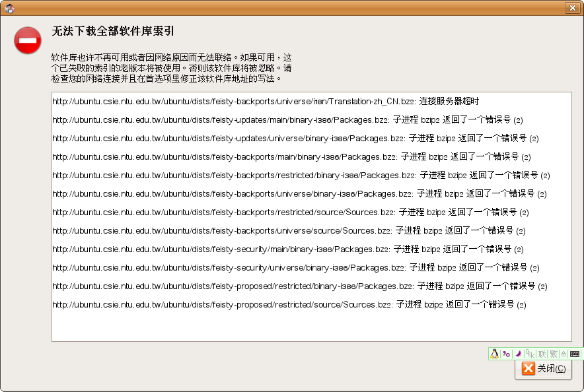The image size is (584, 392).
Task: Select the Translation-zh_CN.bz2 timeout error line
Action: (x=266, y=101)
